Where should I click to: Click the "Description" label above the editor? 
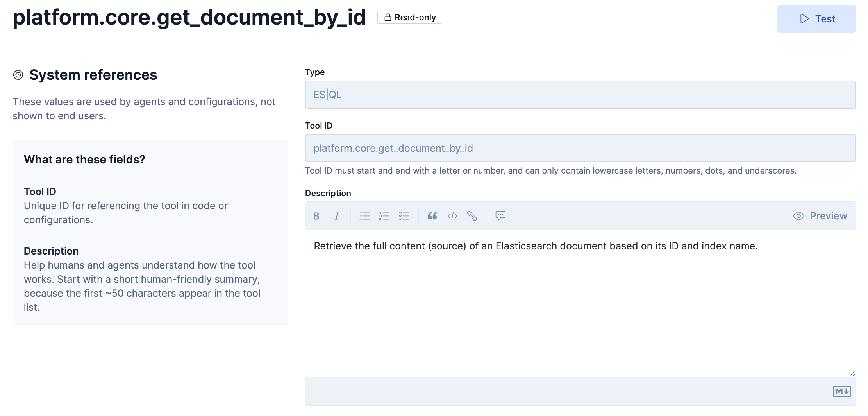(328, 193)
